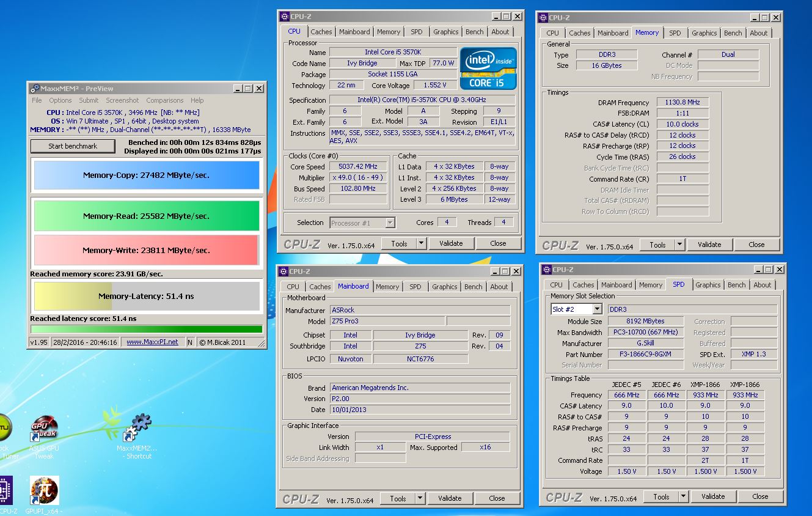Open the Screenshot menu in MaxxMEM²
Viewport: 812px width, 516px height.
122,100
